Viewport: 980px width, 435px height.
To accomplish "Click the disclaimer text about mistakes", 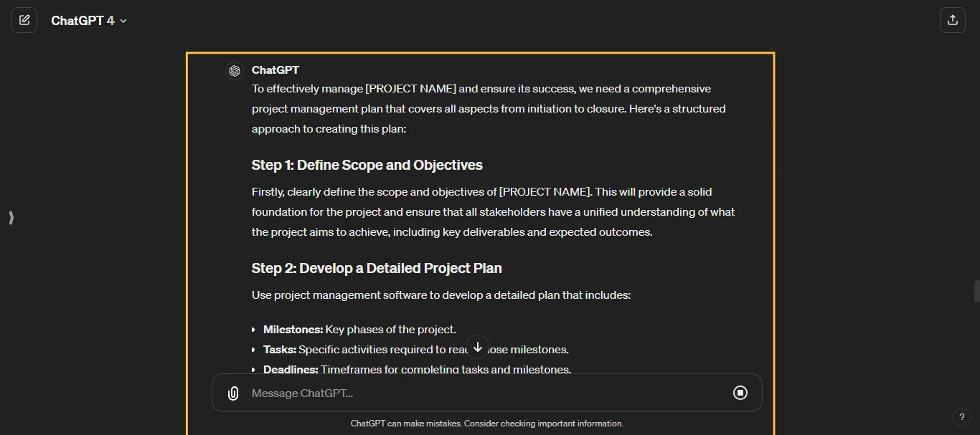I will click(487, 423).
